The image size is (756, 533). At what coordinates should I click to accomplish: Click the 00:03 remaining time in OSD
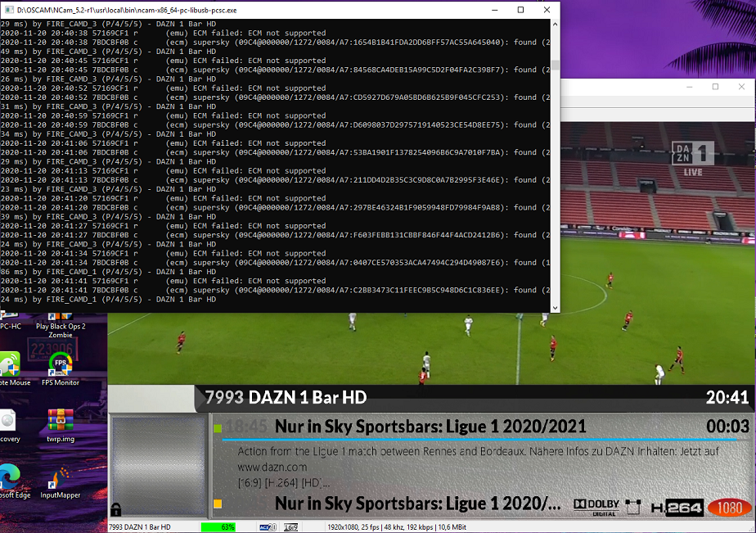[727, 427]
